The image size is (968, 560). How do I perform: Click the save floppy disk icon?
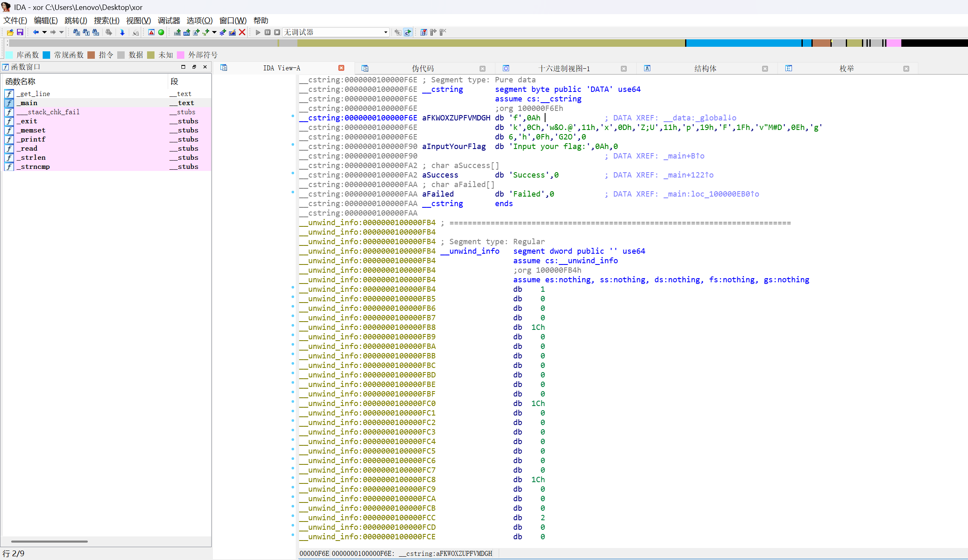pos(20,32)
